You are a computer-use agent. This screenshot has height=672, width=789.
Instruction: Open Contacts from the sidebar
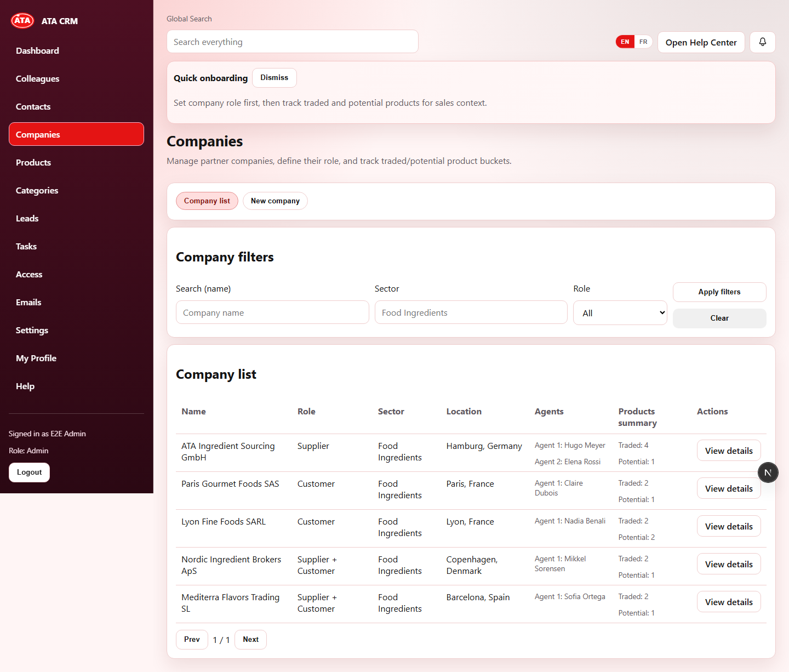[33, 106]
